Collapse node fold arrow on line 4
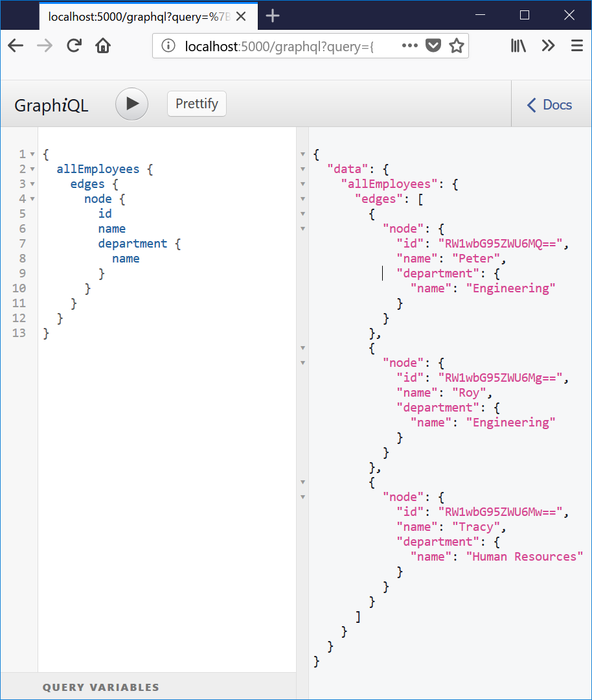Screen dimensions: 592x700 (32, 199)
